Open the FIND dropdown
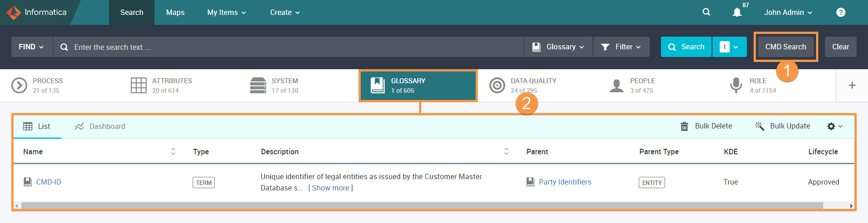The width and height of the screenshot is (868, 223). click(32, 47)
